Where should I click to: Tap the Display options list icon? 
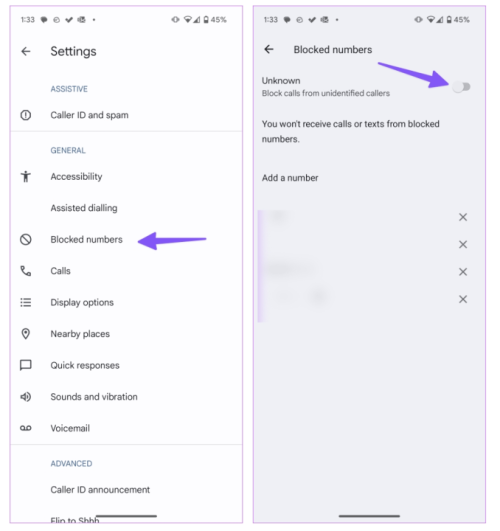[26, 302]
